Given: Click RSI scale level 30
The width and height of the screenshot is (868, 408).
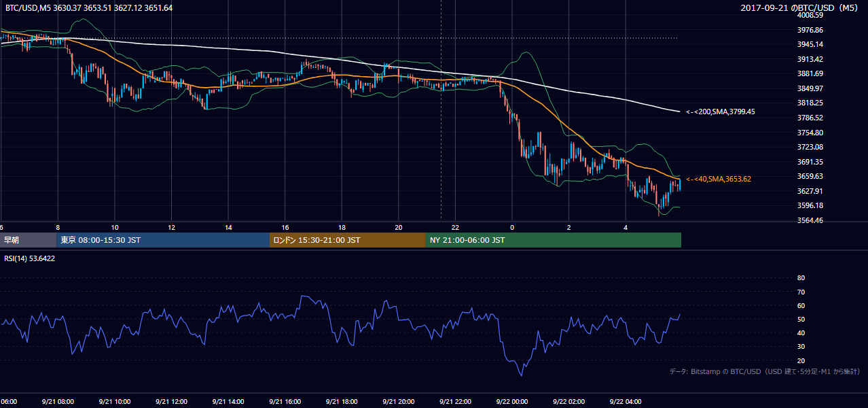Looking at the screenshot, I should tap(801, 346).
